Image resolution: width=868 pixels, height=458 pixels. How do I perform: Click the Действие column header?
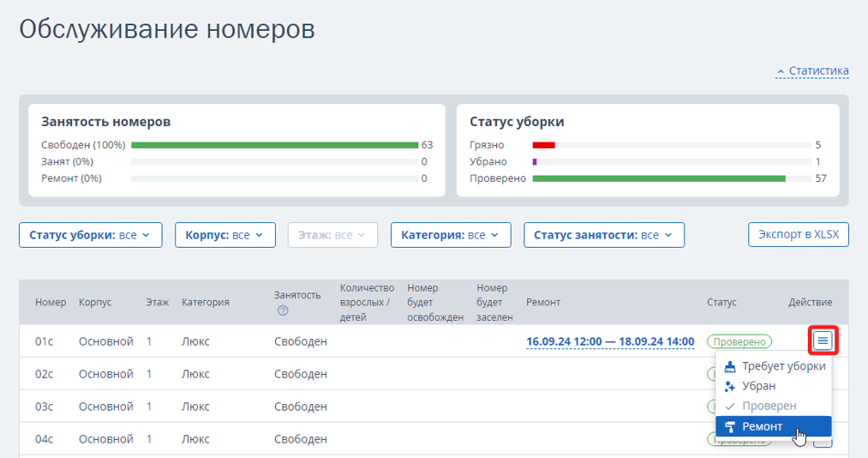tap(810, 303)
